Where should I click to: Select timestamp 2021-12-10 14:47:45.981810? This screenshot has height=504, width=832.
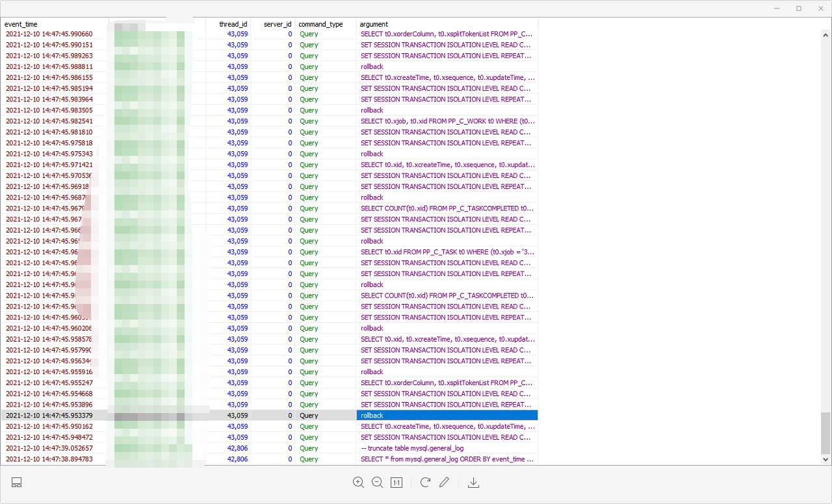tap(49, 132)
